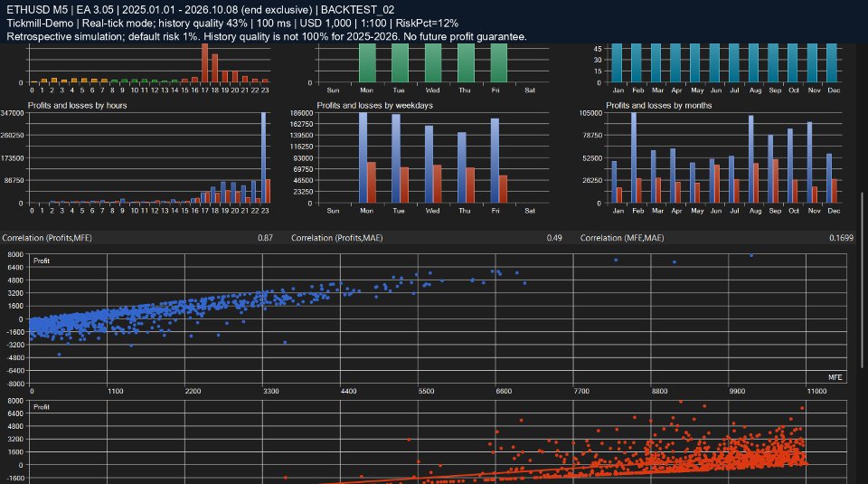Screen dimensions: 868x484
Task: Click the 'ETHUSD M5 | EA 3.05' header line
Action: pyautogui.click(x=201, y=10)
